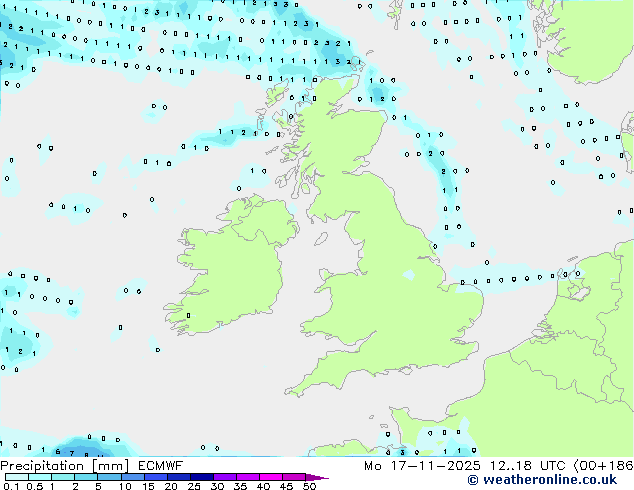
Task: Click the legend label '0.1'
Action: point(11,486)
